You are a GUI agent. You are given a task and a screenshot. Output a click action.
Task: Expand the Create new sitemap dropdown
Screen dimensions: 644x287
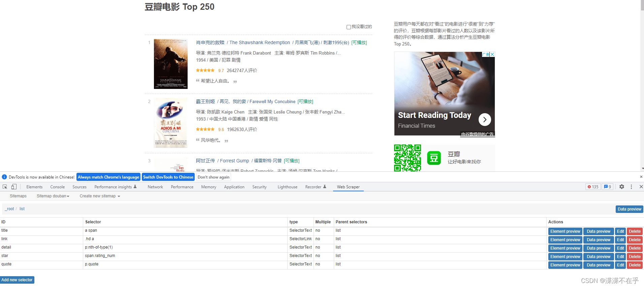click(x=100, y=196)
